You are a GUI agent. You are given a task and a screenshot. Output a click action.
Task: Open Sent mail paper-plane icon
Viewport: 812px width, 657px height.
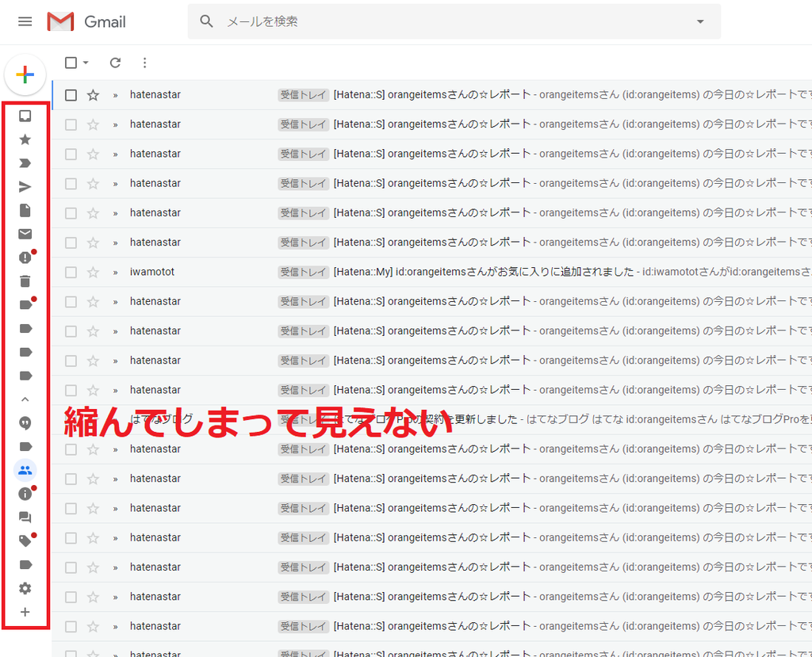coord(25,187)
